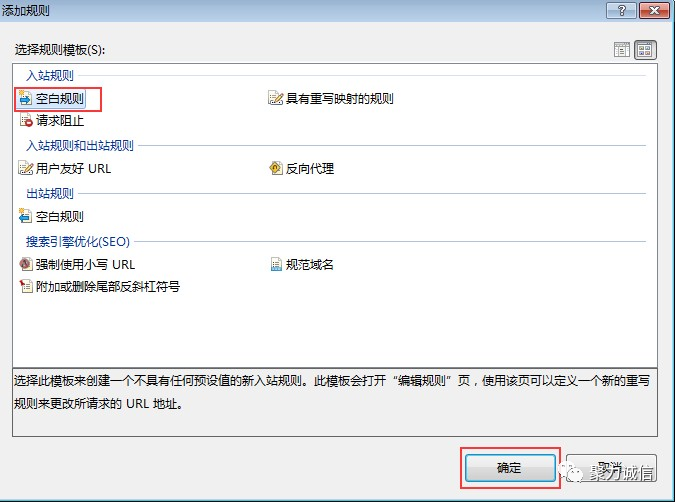Click the 确定 button
This screenshot has height=502, width=675.
pos(510,468)
